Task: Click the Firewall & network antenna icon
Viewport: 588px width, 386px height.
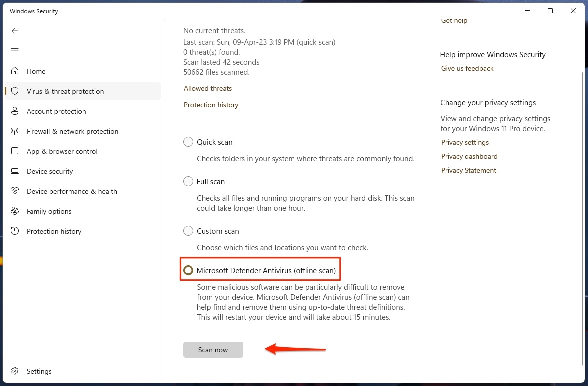Action: point(15,131)
